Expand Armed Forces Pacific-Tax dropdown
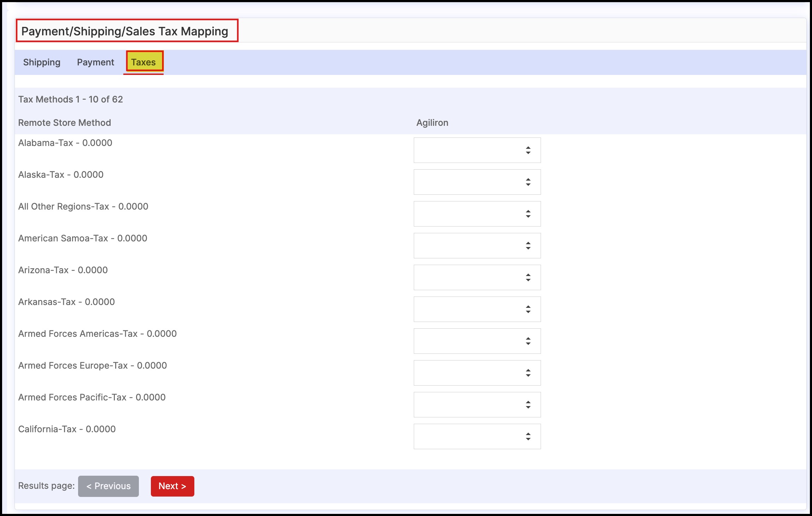Viewport: 812px width, 516px height. [x=477, y=405]
